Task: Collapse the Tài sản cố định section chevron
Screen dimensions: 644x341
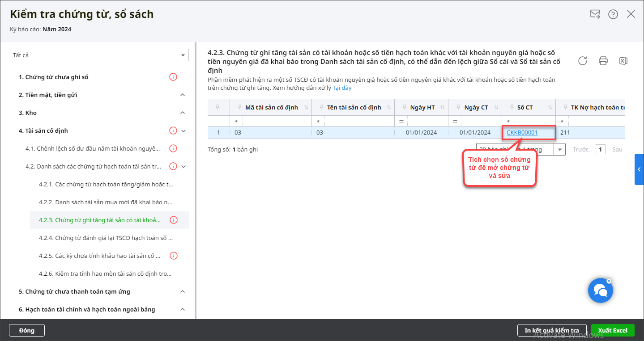Action: [x=183, y=131]
